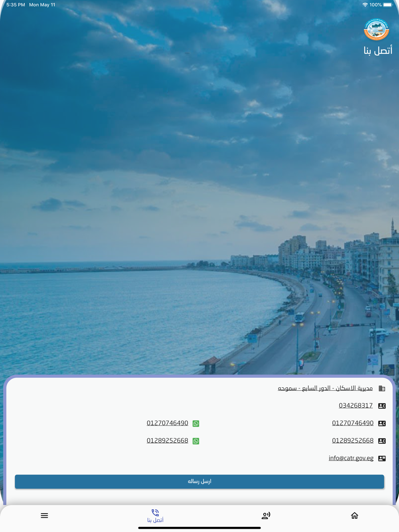Image resolution: width=399 pixels, height=532 pixels.
Task: Tap the Wi-Fi icon in status bar
Action: [365, 5]
